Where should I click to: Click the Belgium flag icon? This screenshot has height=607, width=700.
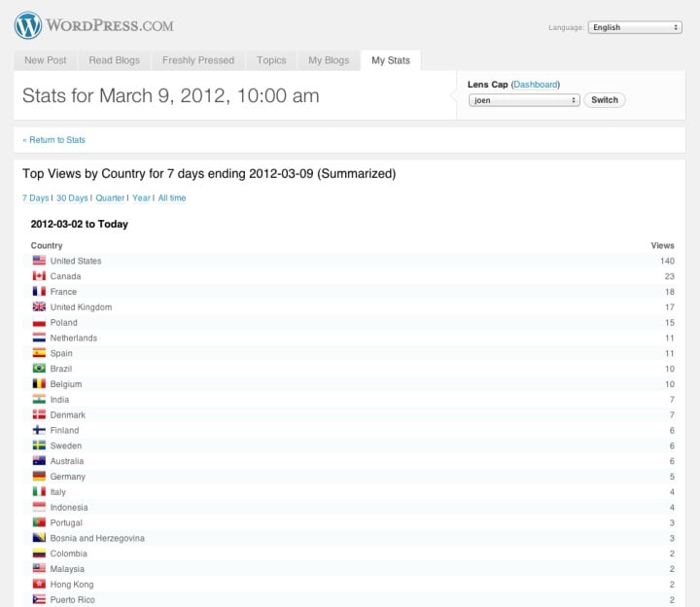point(39,383)
